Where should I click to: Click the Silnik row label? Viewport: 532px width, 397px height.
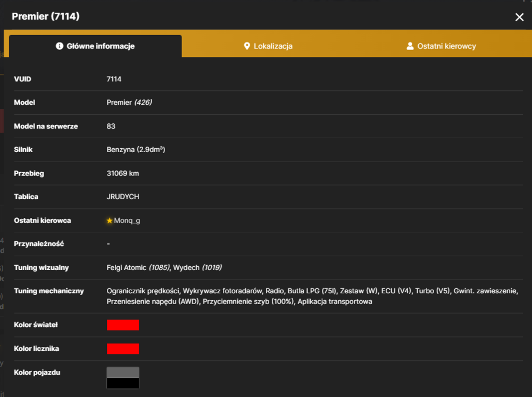click(x=23, y=149)
